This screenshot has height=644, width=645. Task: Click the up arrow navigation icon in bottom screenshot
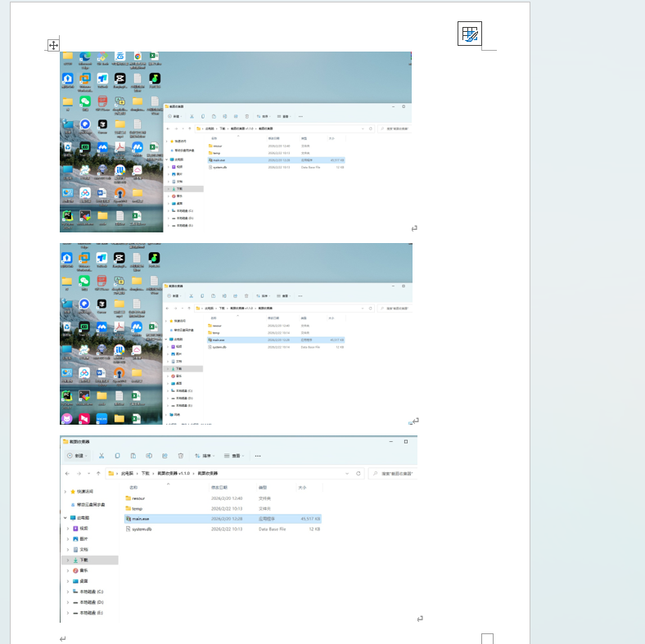[x=98, y=473]
